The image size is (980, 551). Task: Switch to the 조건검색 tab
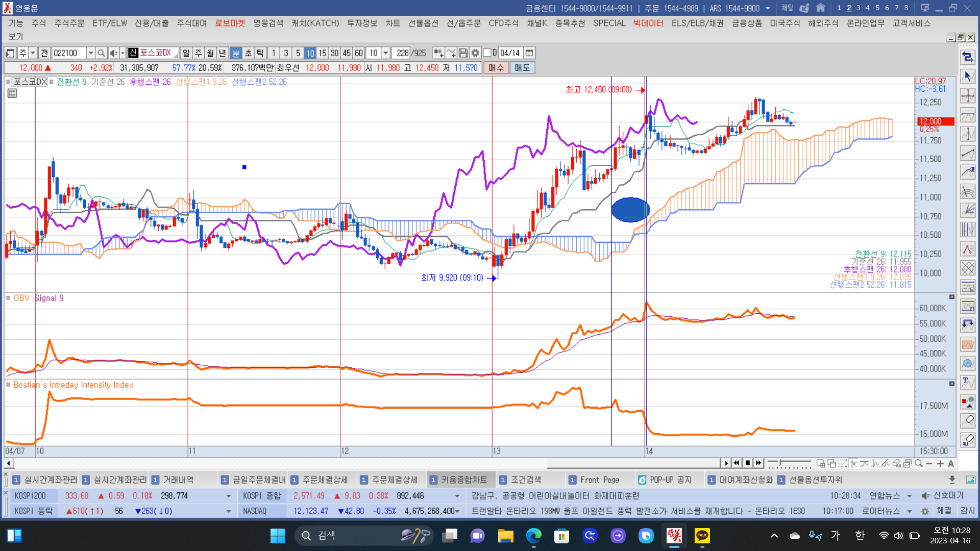(526, 480)
